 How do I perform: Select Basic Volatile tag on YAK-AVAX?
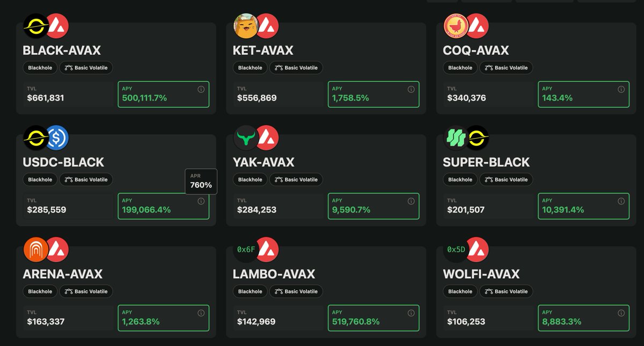coord(296,179)
